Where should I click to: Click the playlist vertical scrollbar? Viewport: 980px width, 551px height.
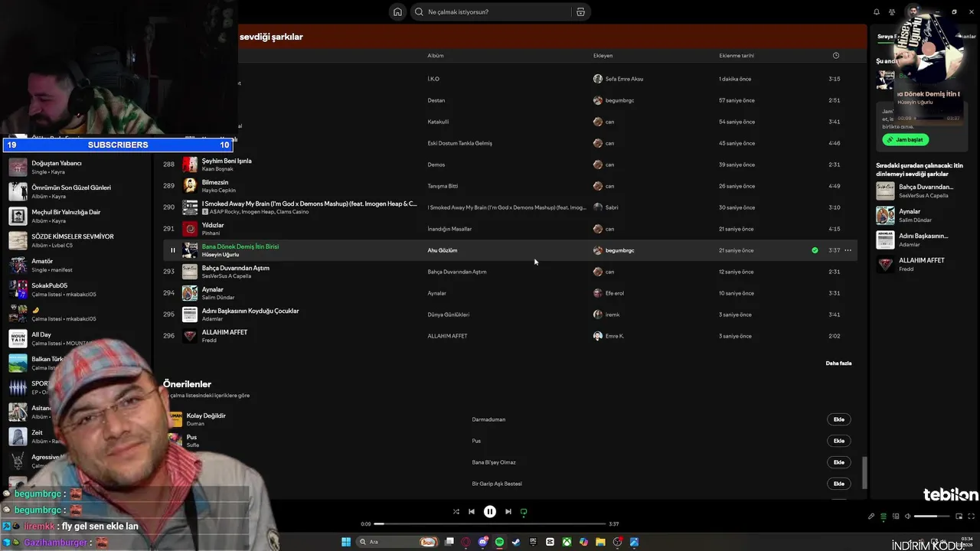tap(865, 473)
